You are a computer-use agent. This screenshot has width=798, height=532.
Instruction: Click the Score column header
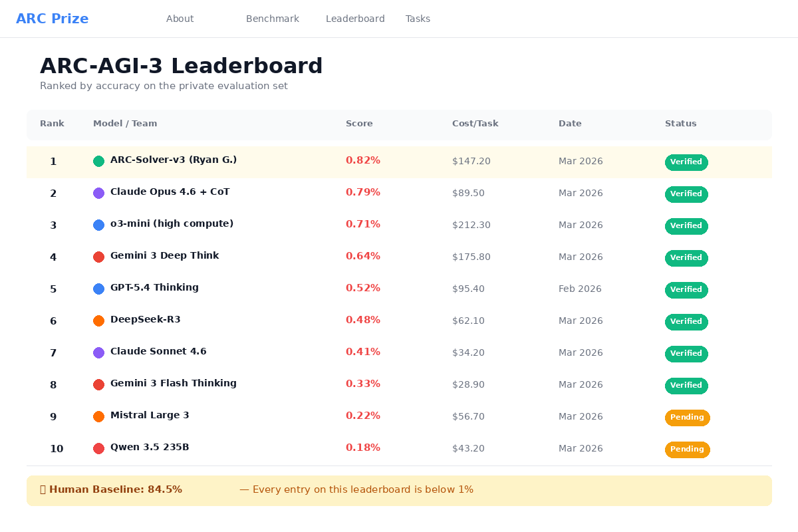point(359,124)
